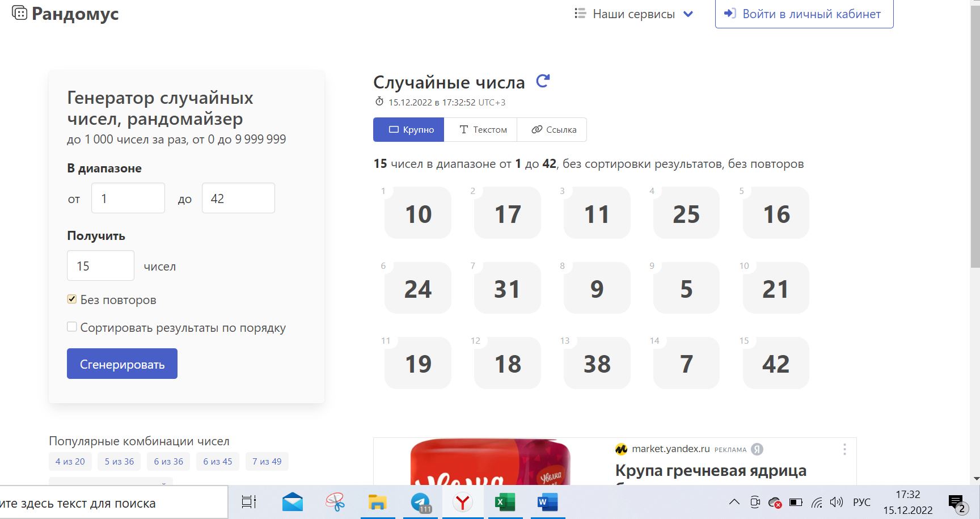Expand the Наши сервисы dropdown
Image resolution: width=980 pixels, height=519 pixels.
click(x=633, y=14)
